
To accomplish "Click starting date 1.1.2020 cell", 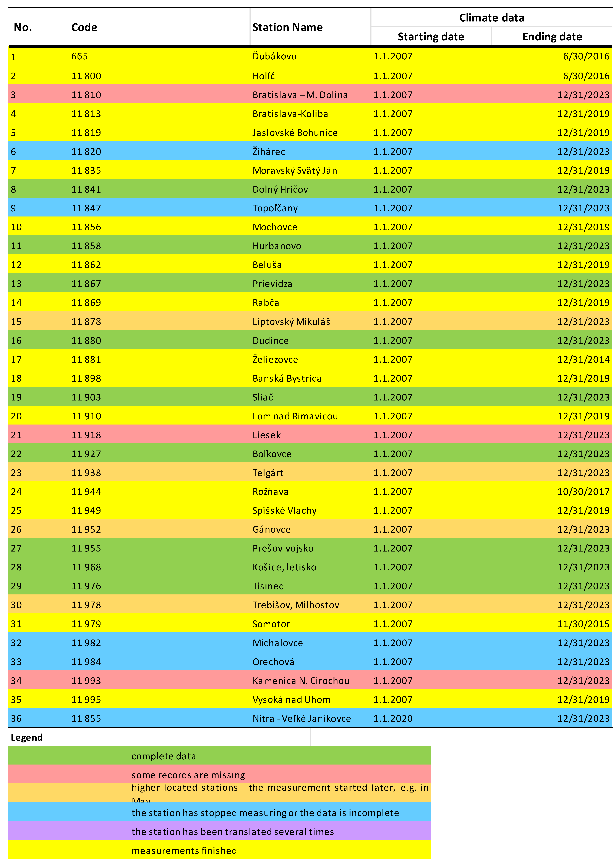I will (393, 718).
